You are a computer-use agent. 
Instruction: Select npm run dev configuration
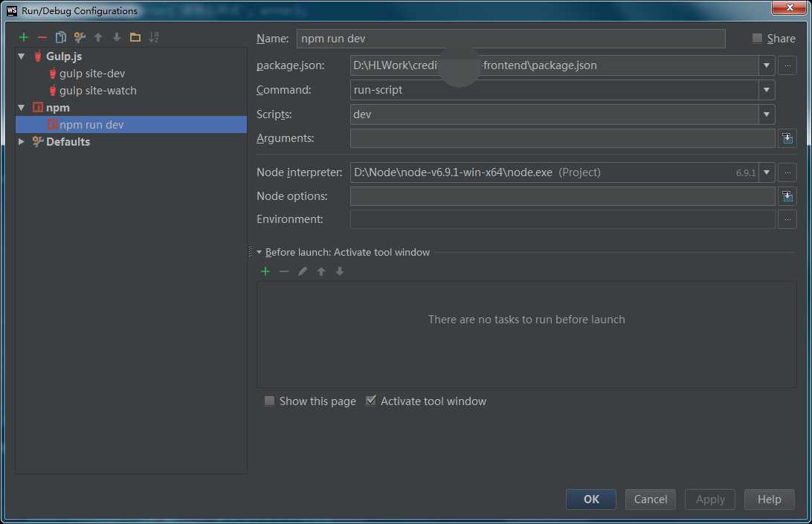point(132,125)
